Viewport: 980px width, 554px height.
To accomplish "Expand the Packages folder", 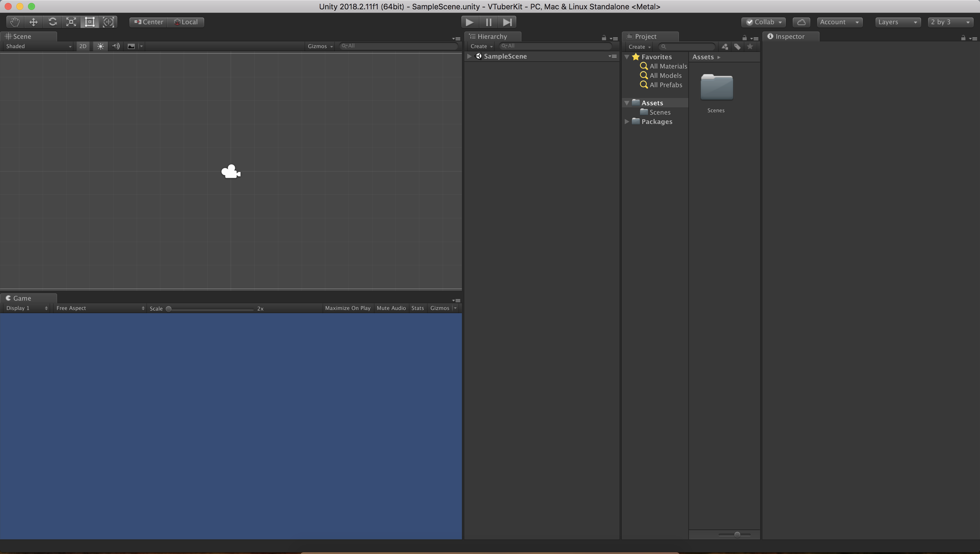I will click(627, 122).
